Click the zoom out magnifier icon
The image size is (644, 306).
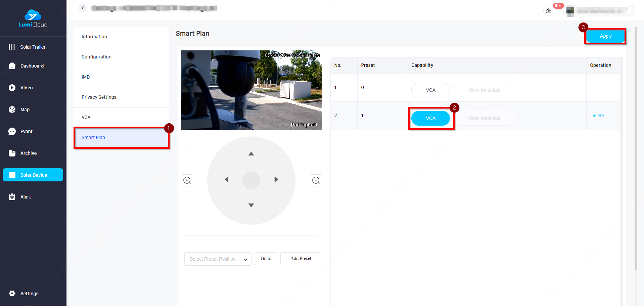point(316,180)
